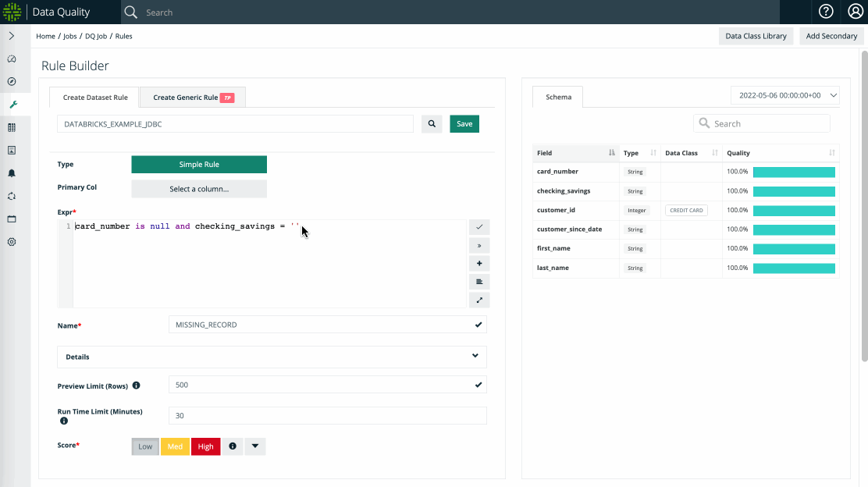
Task: Switch to the Create Generic Rule tab
Action: tap(193, 98)
